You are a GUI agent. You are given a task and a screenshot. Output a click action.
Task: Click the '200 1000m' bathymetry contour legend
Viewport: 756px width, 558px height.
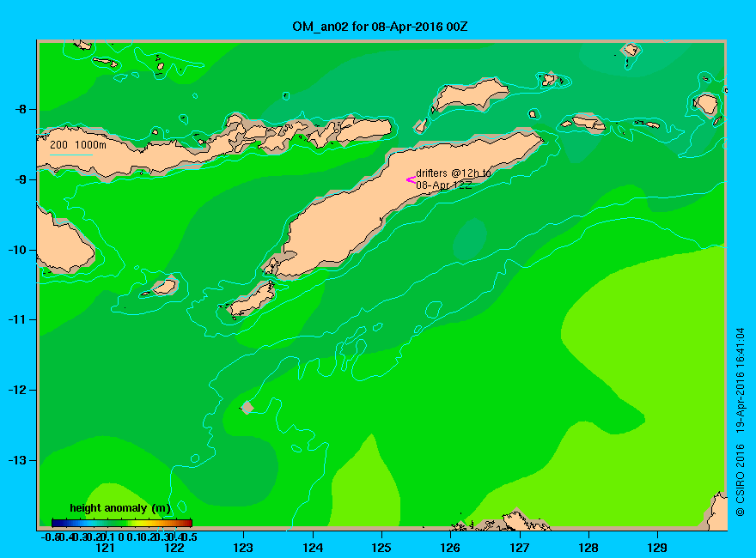pos(78,145)
